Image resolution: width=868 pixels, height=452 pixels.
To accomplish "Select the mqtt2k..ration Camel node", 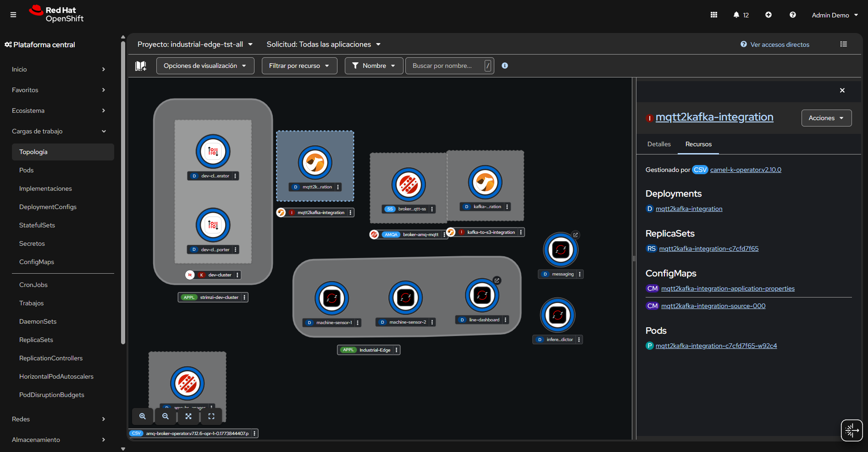I will click(x=315, y=163).
